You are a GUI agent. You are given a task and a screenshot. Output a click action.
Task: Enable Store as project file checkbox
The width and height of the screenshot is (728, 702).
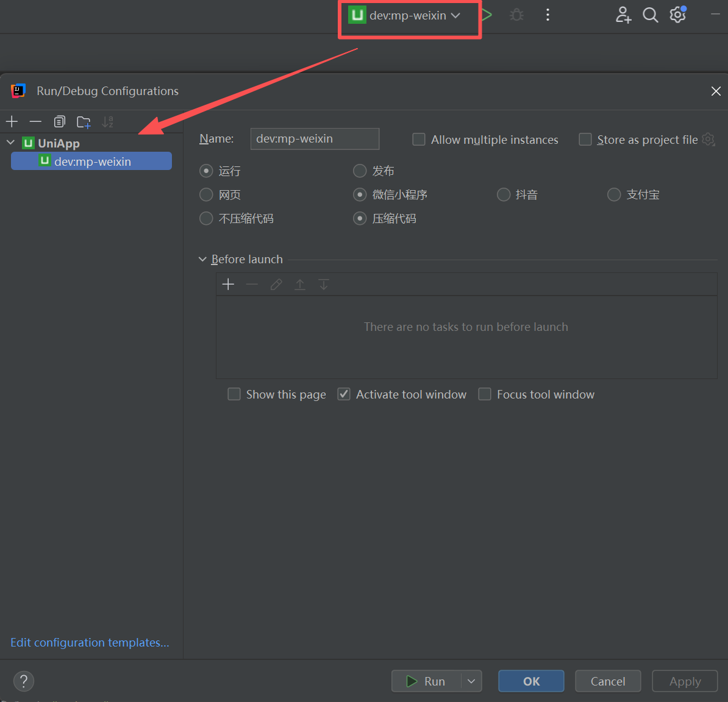[585, 139]
